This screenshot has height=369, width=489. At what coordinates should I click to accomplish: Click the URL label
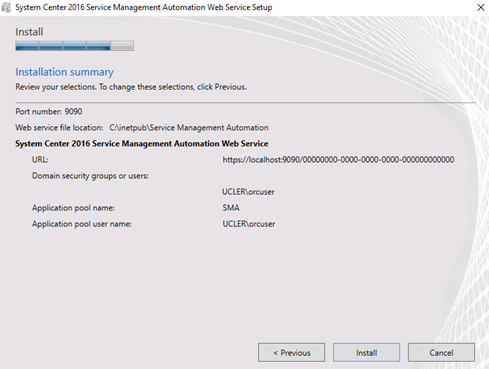tap(40, 160)
